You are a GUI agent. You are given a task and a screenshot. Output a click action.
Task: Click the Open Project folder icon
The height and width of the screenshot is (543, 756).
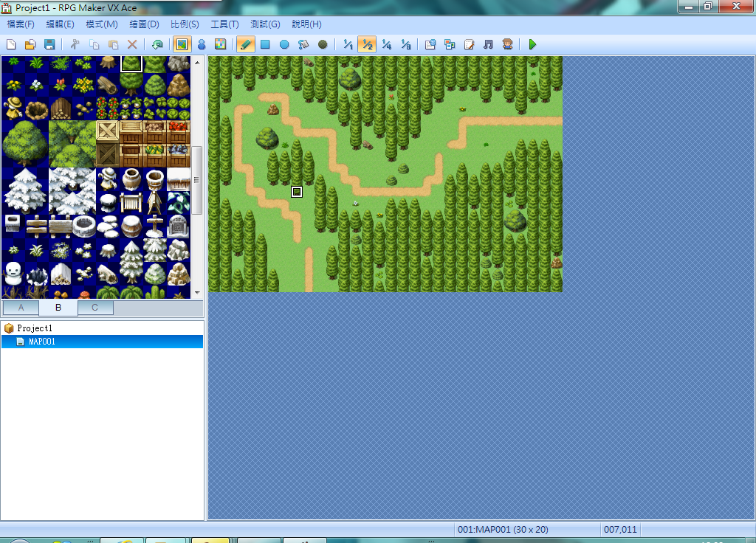click(x=30, y=45)
